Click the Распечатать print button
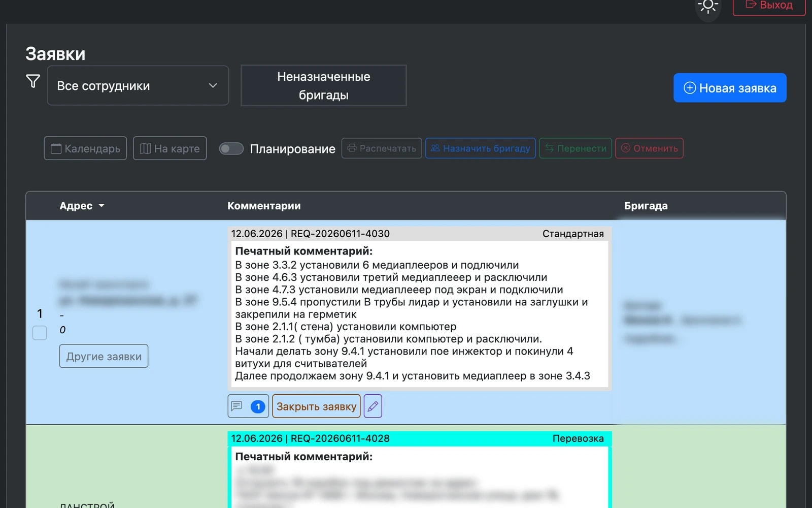 pyautogui.click(x=382, y=148)
